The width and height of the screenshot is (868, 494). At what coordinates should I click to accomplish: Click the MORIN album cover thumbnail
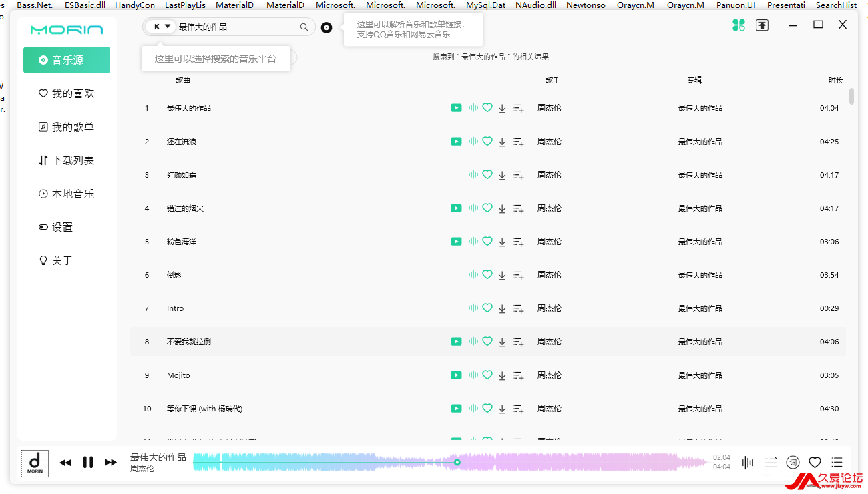(35, 463)
